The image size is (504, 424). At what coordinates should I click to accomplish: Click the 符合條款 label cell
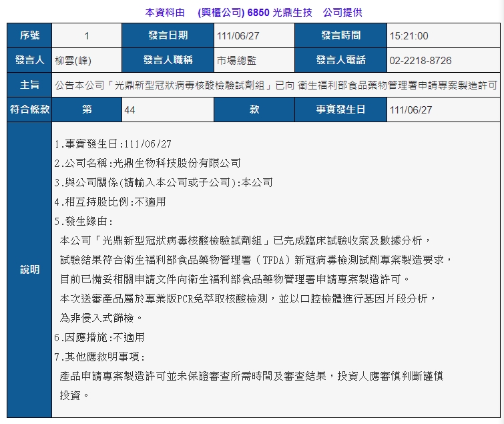[x=29, y=110]
